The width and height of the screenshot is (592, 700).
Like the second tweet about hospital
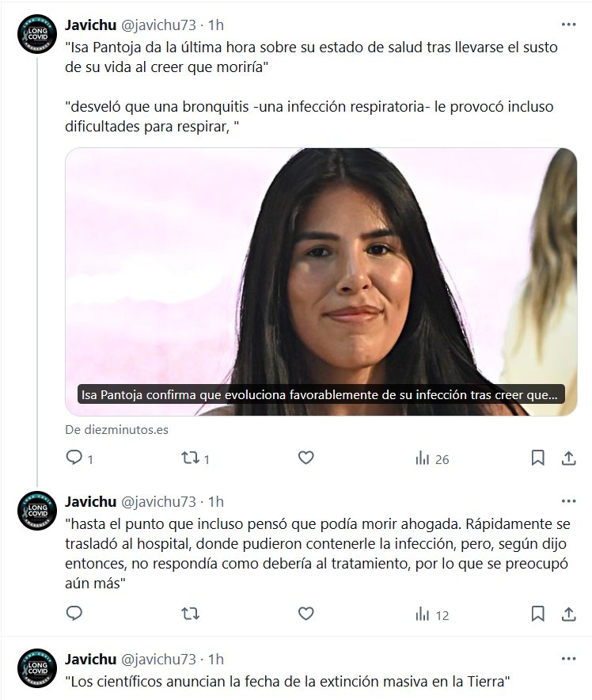[x=306, y=614]
